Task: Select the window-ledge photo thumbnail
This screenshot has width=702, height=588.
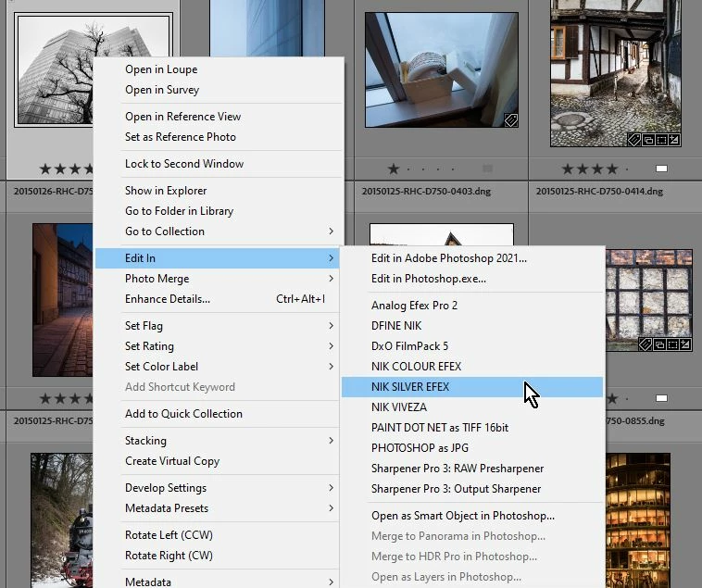Action: click(442, 69)
